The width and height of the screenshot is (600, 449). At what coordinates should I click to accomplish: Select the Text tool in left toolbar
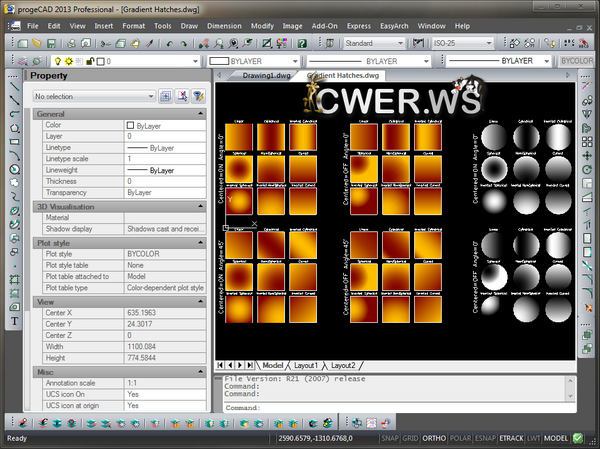coord(15,321)
